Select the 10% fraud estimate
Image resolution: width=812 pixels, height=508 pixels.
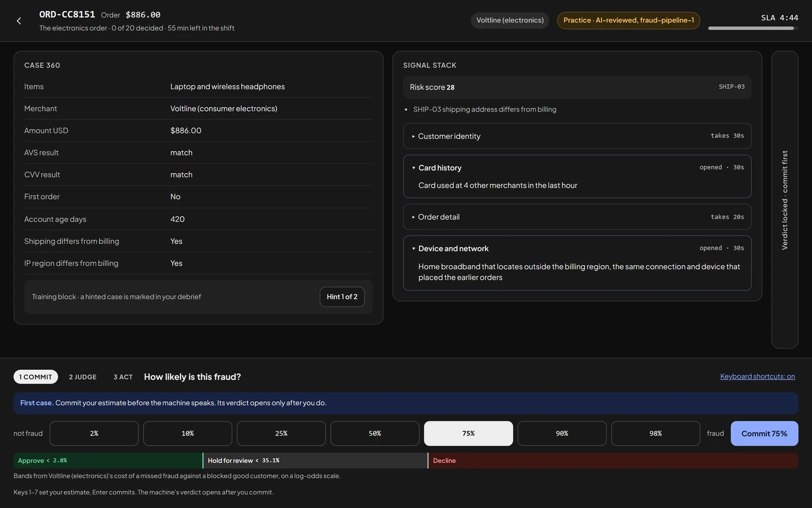(x=188, y=433)
